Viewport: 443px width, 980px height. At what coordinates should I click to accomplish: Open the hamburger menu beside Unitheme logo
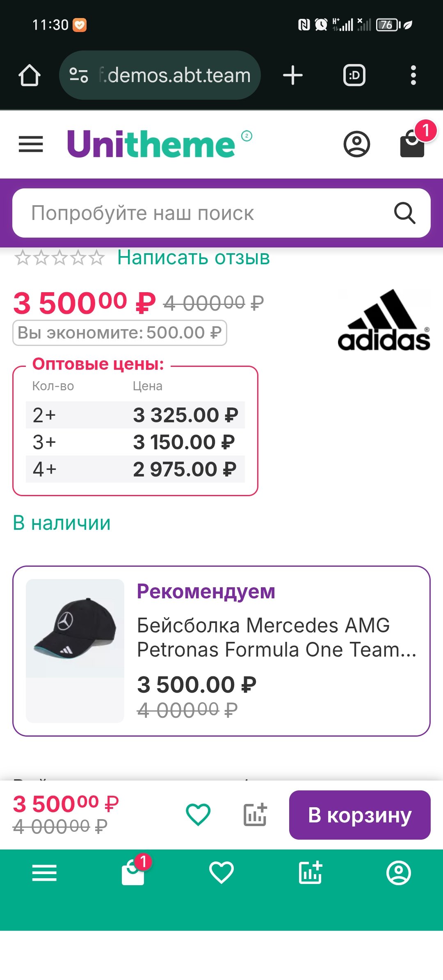click(x=31, y=144)
